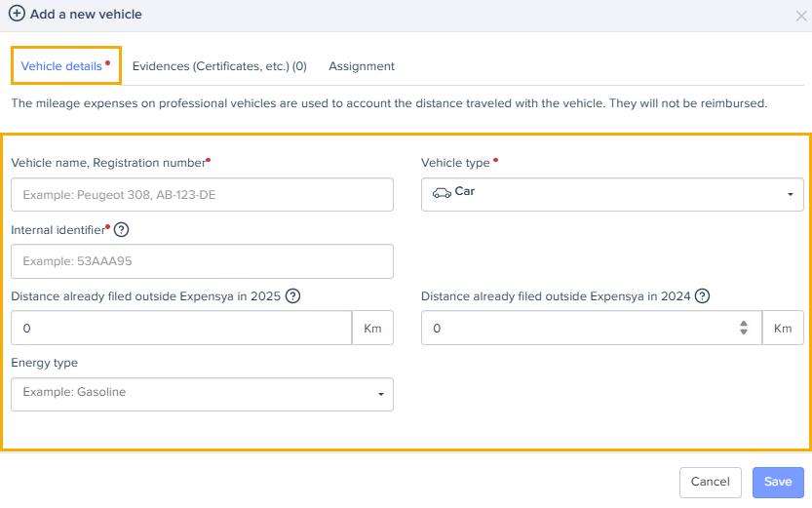Viewport: 812px width, 508px height.
Task: Show help for distance filed in 2024
Action: click(702, 296)
